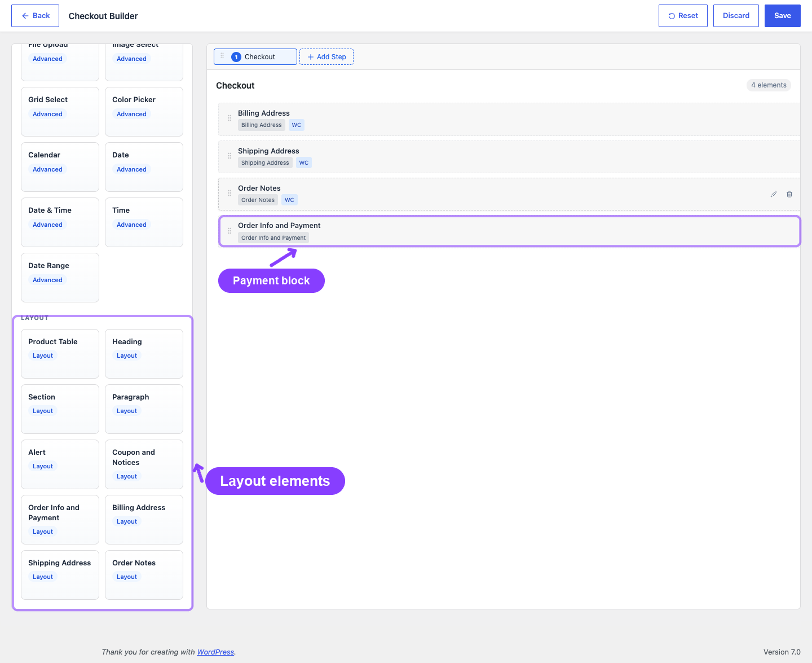812x663 pixels.
Task: Add the Calendar element
Action: click(x=60, y=167)
